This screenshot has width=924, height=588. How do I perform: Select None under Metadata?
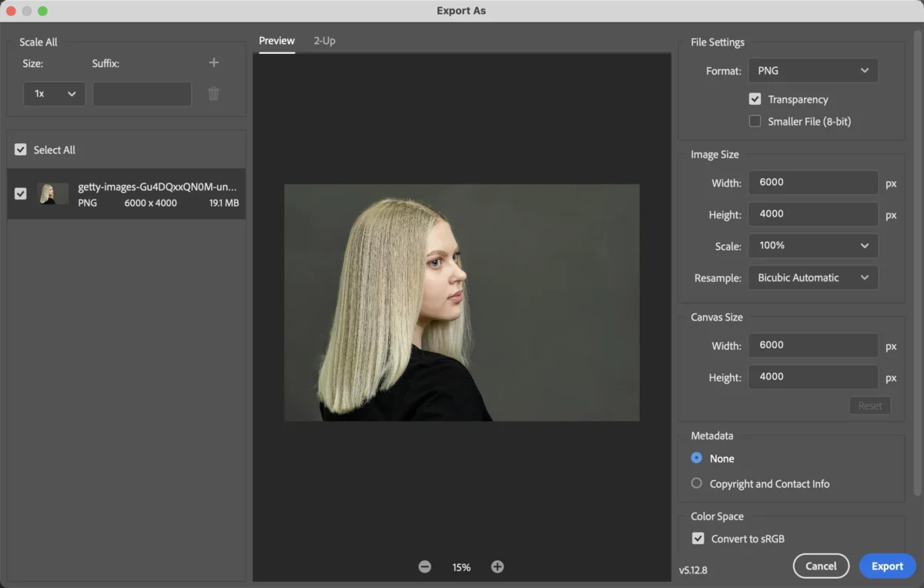coord(696,458)
